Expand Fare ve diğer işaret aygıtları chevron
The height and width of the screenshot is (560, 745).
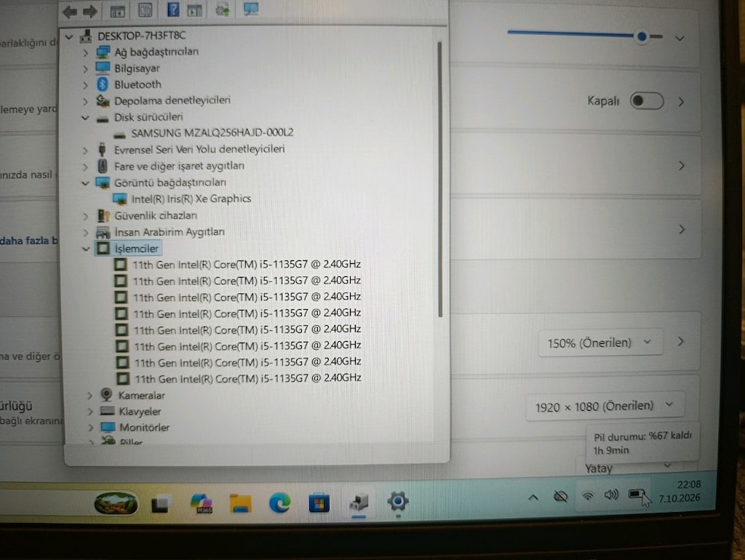(x=85, y=167)
